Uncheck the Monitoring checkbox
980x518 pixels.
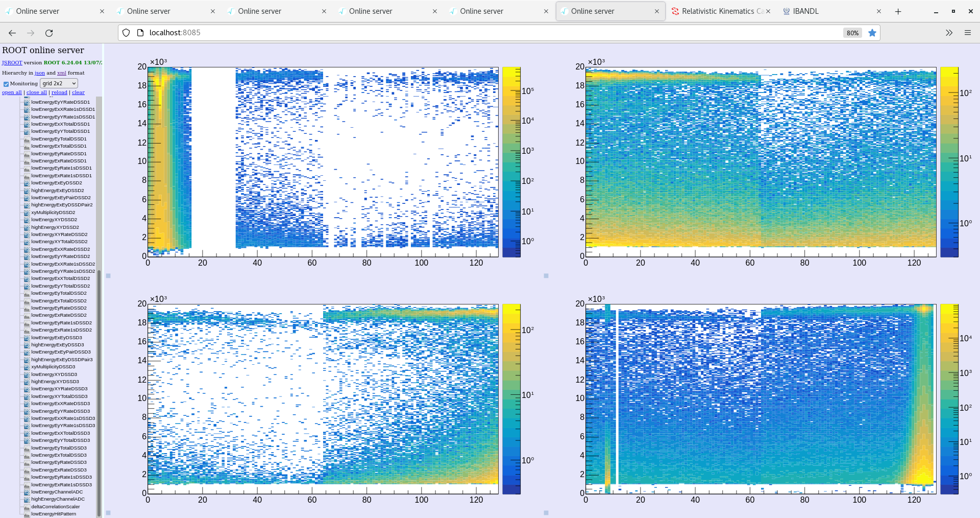(6, 84)
